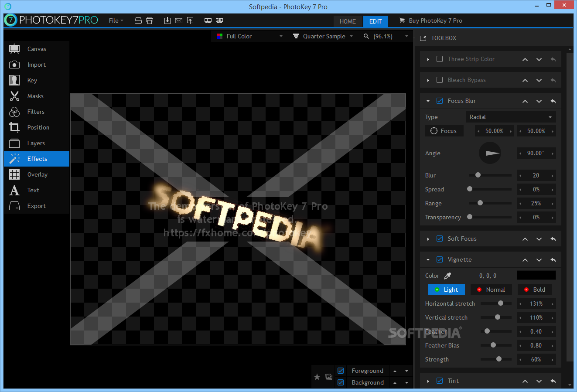Screen dimensions: 577x392
Task: Select the Light vignette mode button
Action: coord(447,290)
